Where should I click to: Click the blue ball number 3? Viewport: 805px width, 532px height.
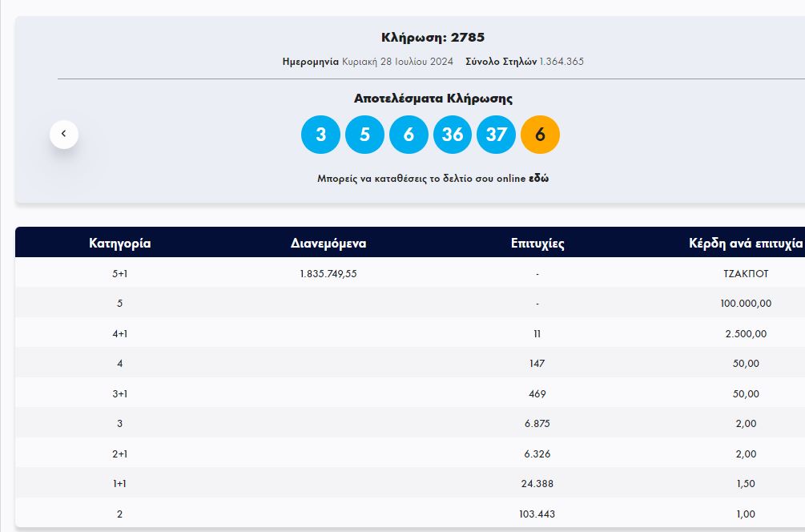320,135
